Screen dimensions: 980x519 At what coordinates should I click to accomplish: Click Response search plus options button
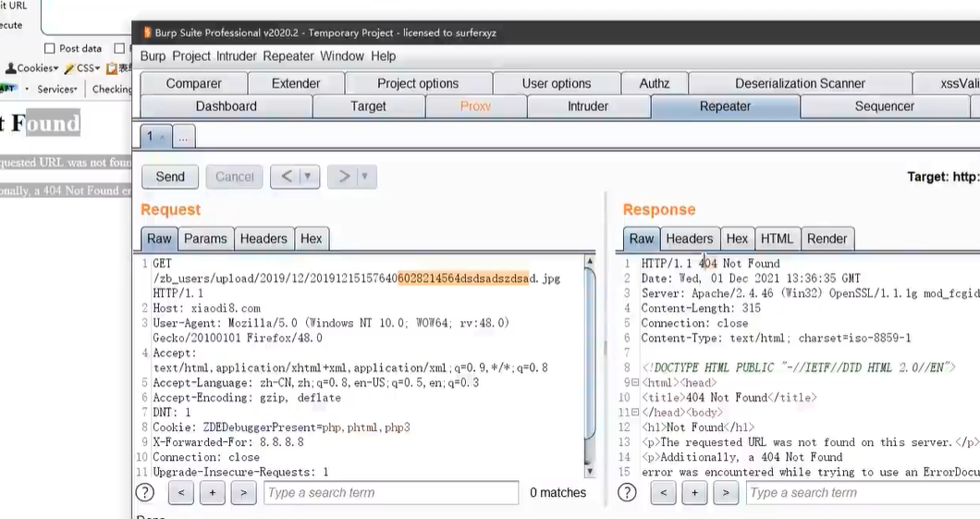pos(694,493)
